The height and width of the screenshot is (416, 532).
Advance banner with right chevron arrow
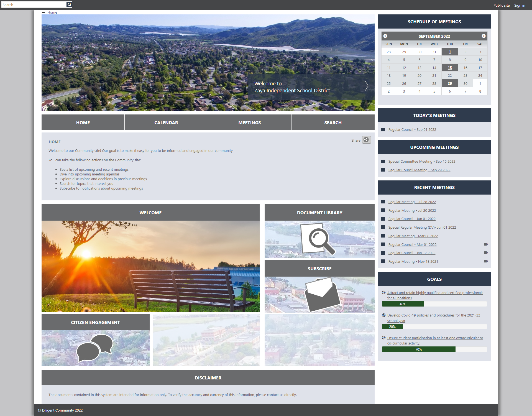[x=366, y=86]
